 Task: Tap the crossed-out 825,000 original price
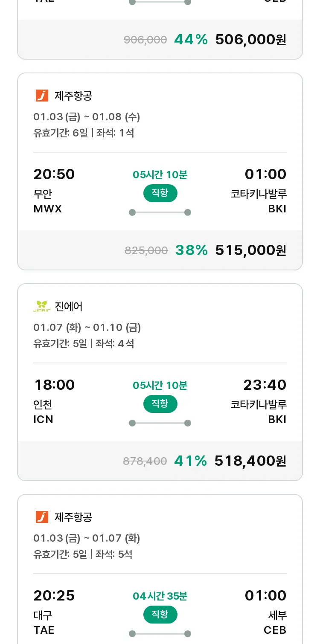pos(146,251)
